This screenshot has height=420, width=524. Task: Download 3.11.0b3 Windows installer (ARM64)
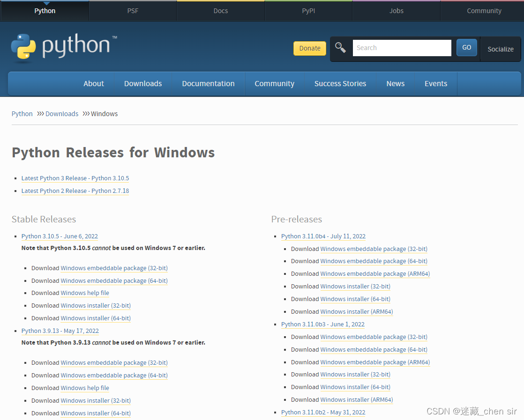(x=357, y=400)
